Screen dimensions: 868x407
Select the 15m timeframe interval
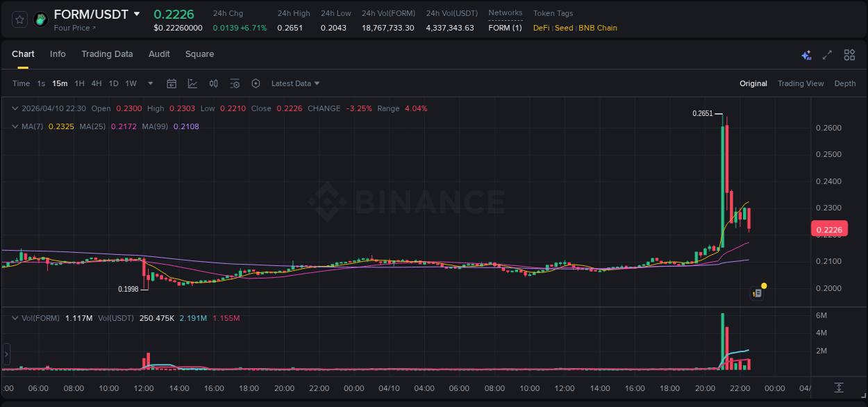[60, 83]
